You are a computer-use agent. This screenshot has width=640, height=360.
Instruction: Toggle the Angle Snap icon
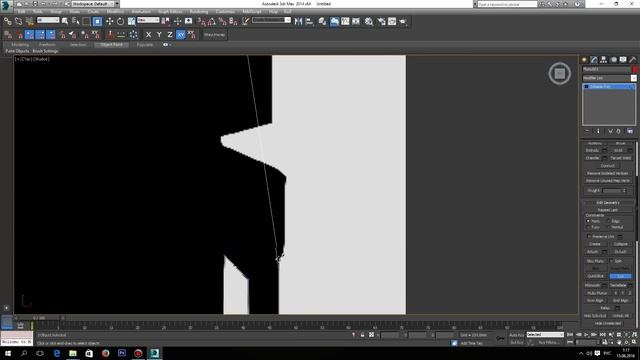pos(211,21)
